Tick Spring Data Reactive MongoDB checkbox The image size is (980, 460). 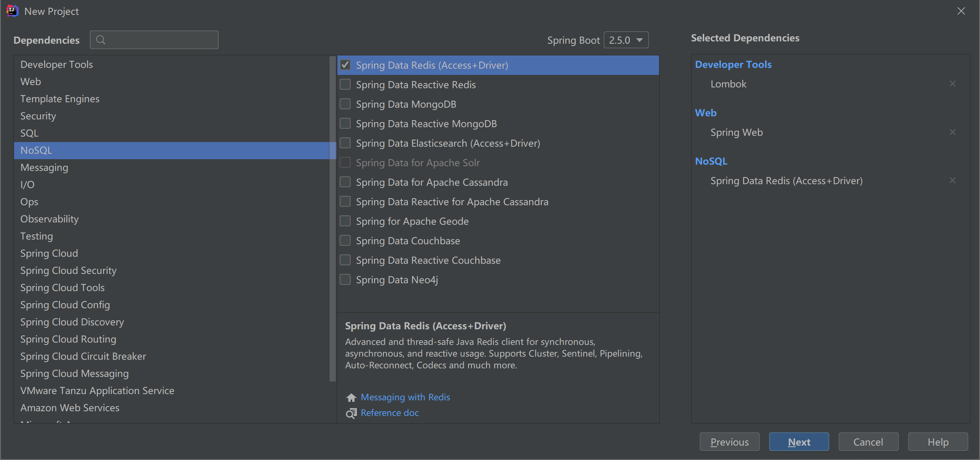coord(345,123)
